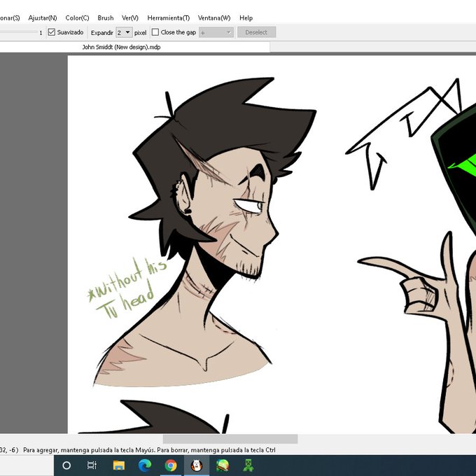
Task: Open the Ajustar(N) menu
Action: (43, 18)
